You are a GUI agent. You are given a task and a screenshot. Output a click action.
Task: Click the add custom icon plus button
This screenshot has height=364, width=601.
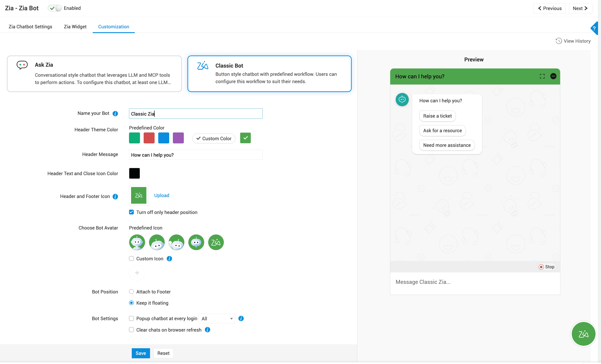click(137, 273)
